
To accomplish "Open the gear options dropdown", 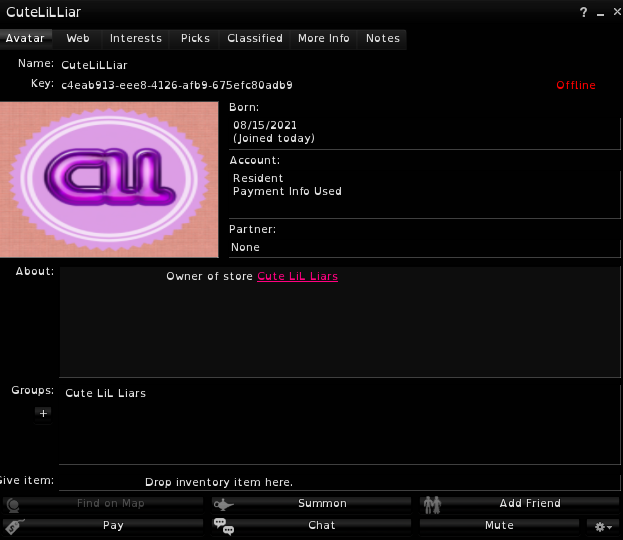I will point(603,527).
